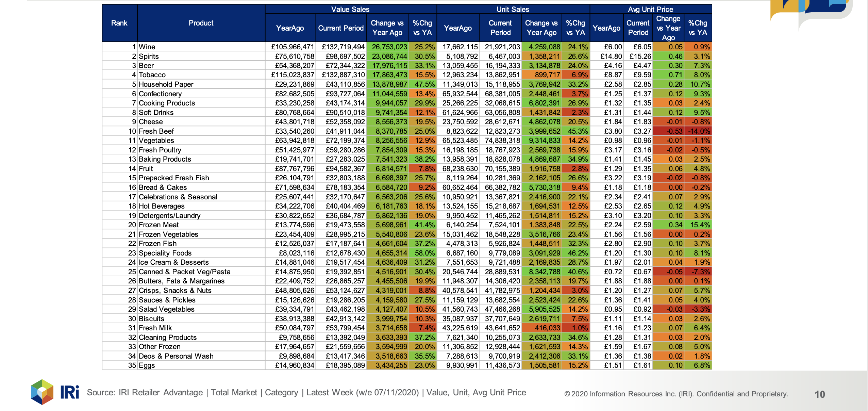Image resolution: width=868 pixels, height=411 pixels.
Task: Click Tobacco year-ago value £115,023,837
Action: click(x=290, y=75)
